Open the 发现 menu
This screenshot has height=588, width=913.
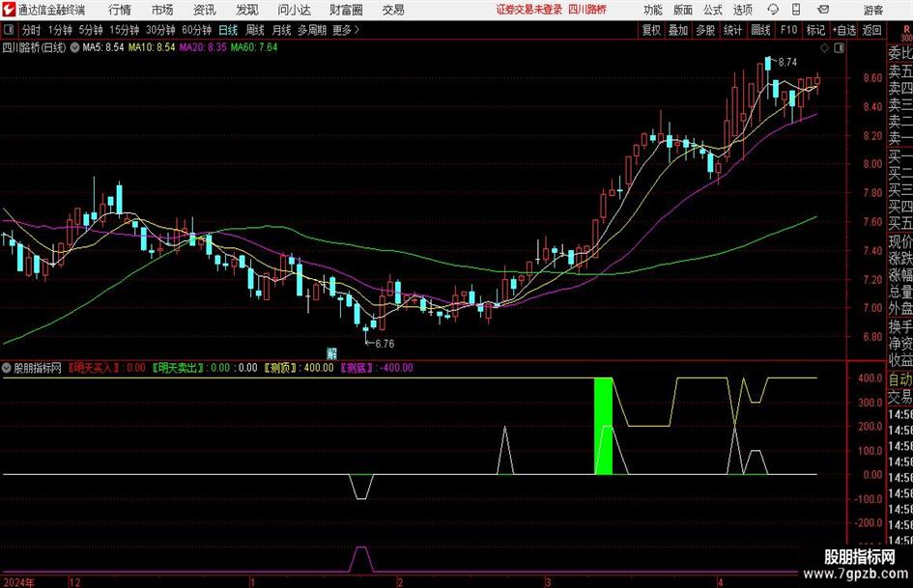point(247,10)
